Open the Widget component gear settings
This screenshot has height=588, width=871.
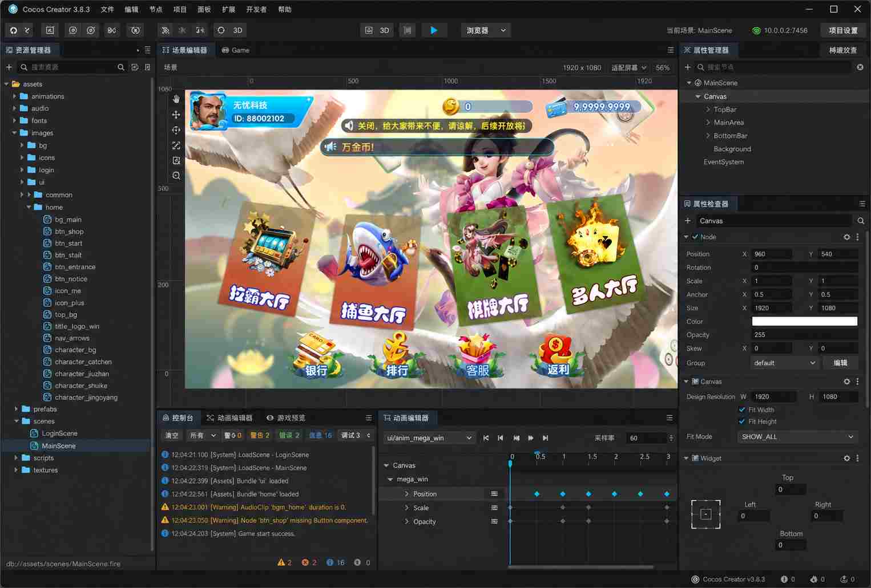pyautogui.click(x=846, y=458)
